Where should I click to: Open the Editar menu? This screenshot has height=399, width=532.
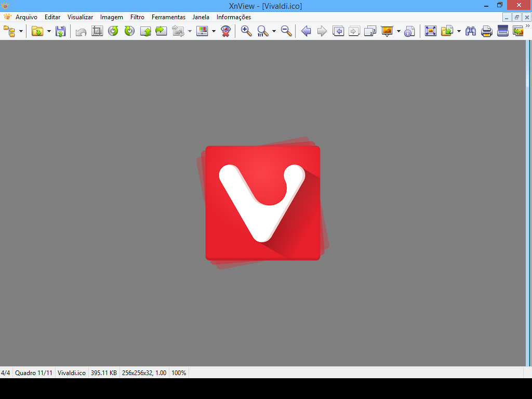[52, 17]
